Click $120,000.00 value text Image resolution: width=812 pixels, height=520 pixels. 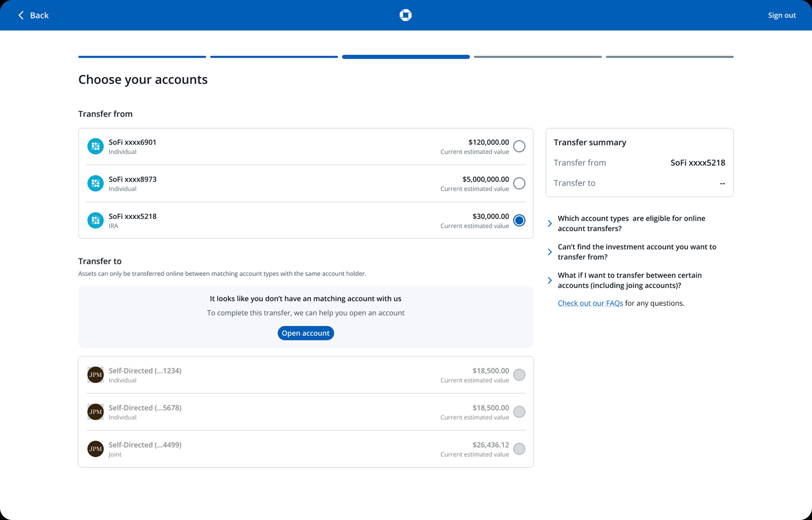[488, 142]
